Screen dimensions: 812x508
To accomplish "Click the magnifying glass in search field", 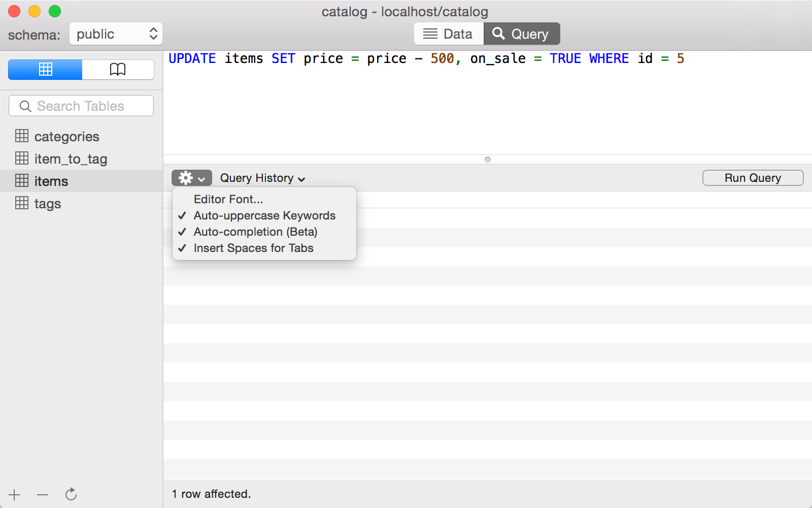I will (x=25, y=106).
